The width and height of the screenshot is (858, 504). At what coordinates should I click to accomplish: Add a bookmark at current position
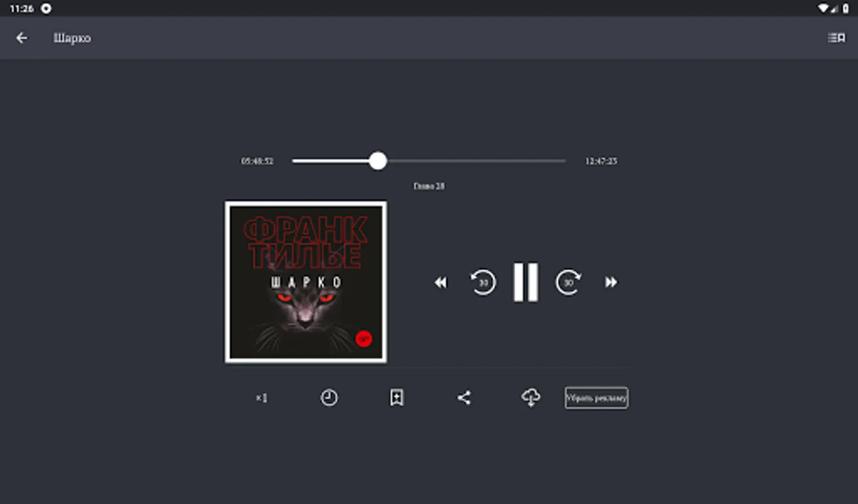click(397, 398)
